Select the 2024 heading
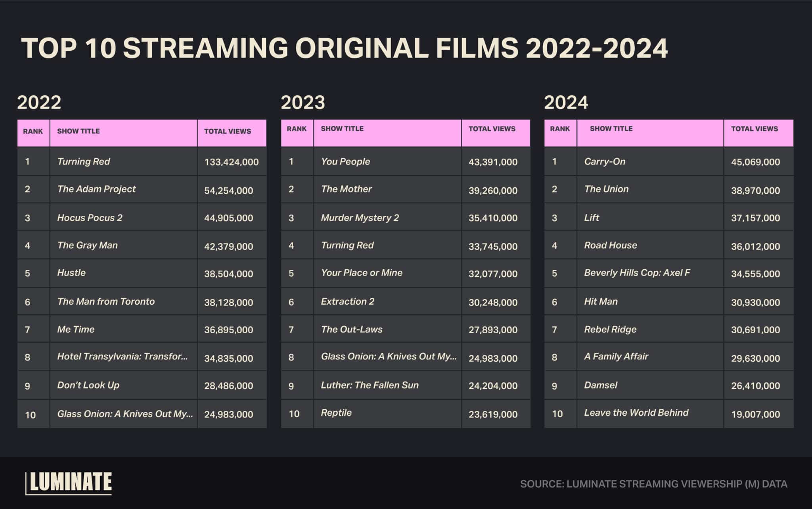Viewport: 812px width, 509px height. pos(566,102)
